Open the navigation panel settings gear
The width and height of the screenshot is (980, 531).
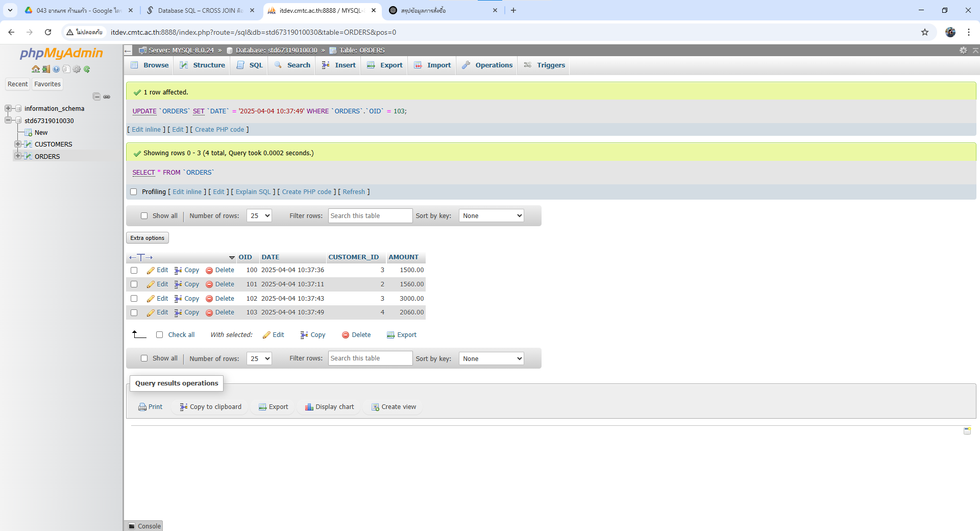click(x=77, y=69)
